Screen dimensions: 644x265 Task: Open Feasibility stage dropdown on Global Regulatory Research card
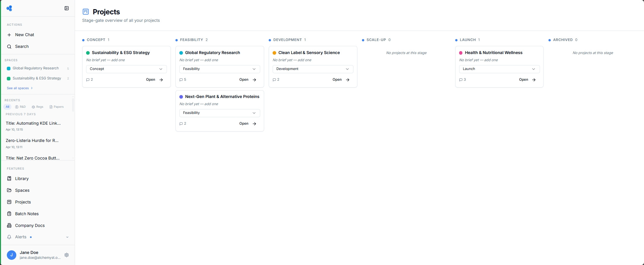pos(220,69)
